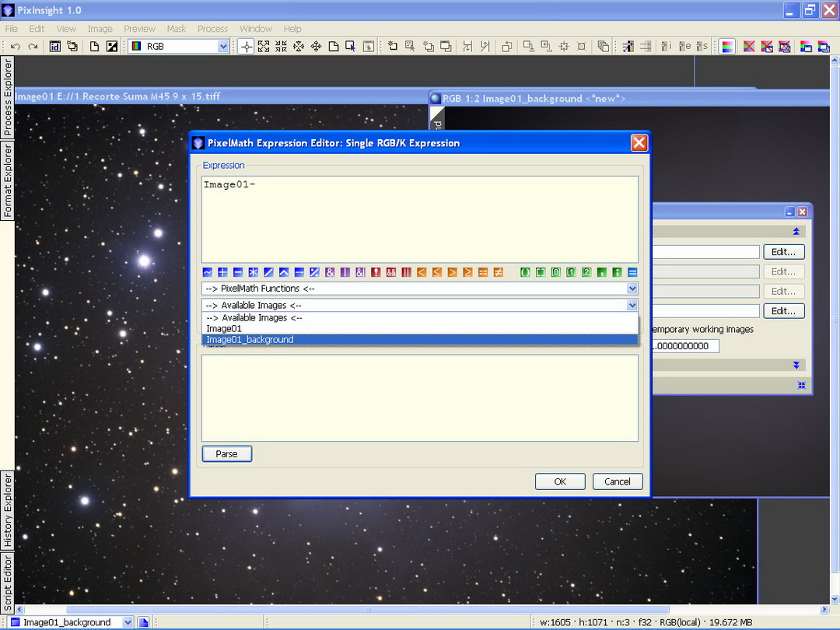Insert the addition (+) operator
The width and height of the screenshot is (840, 630).
tap(222, 272)
